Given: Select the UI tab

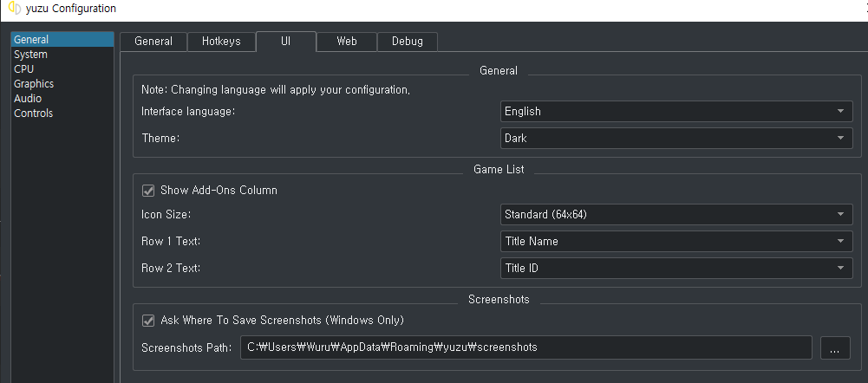Looking at the screenshot, I should (285, 42).
